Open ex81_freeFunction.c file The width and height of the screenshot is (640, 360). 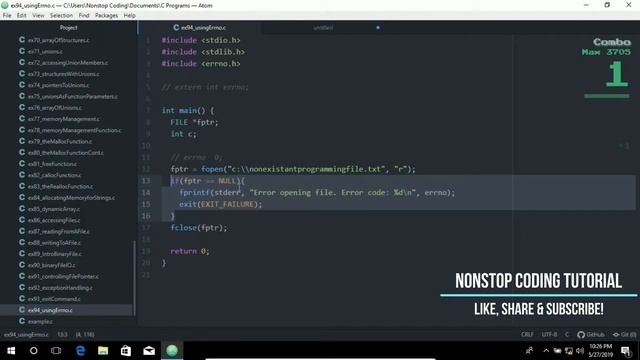[52, 164]
